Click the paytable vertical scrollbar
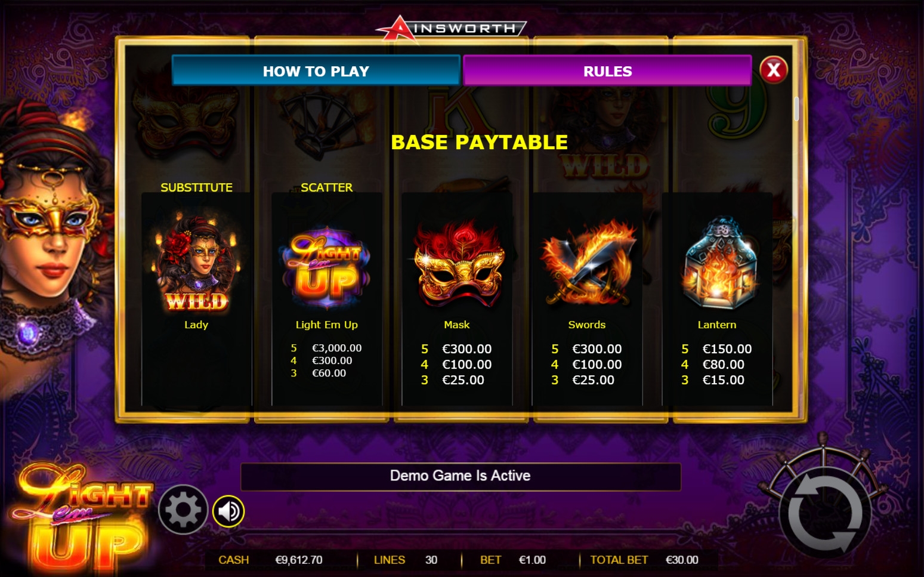Image resolution: width=924 pixels, height=577 pixels. click(796, 109)
